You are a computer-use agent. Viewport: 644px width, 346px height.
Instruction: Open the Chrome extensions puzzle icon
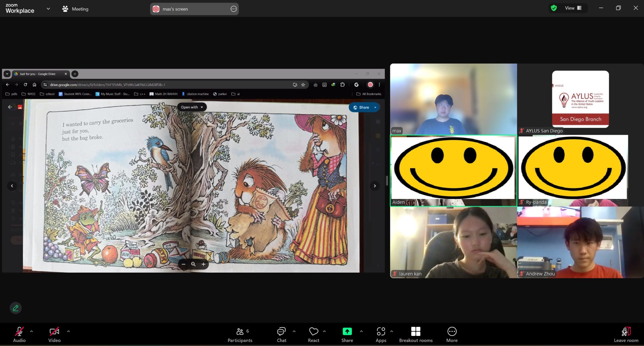coord(342,84)
